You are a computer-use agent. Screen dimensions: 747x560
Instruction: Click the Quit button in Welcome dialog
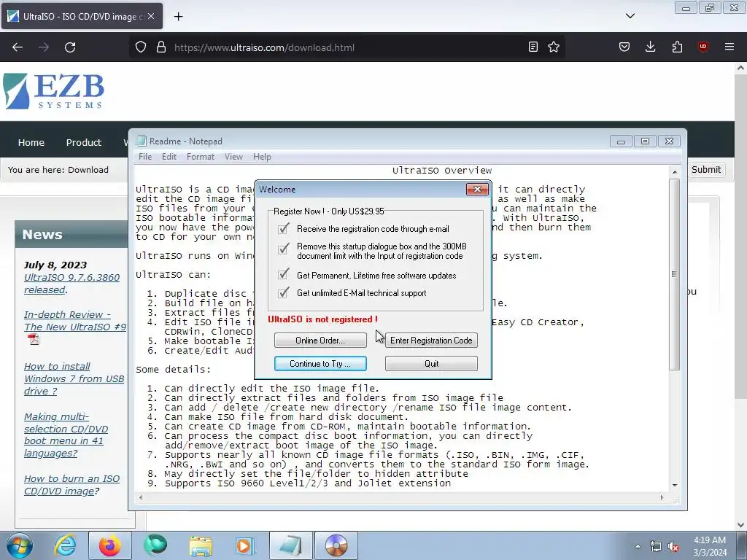tap(431, 363)
